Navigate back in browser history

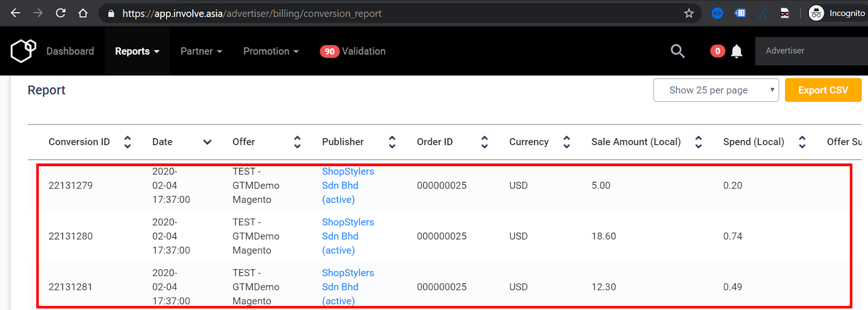(15, 13)
